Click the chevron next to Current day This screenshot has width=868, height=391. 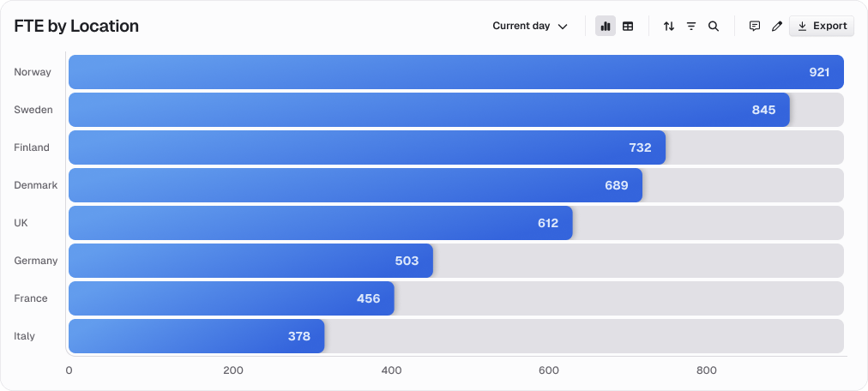pos(563,27)
